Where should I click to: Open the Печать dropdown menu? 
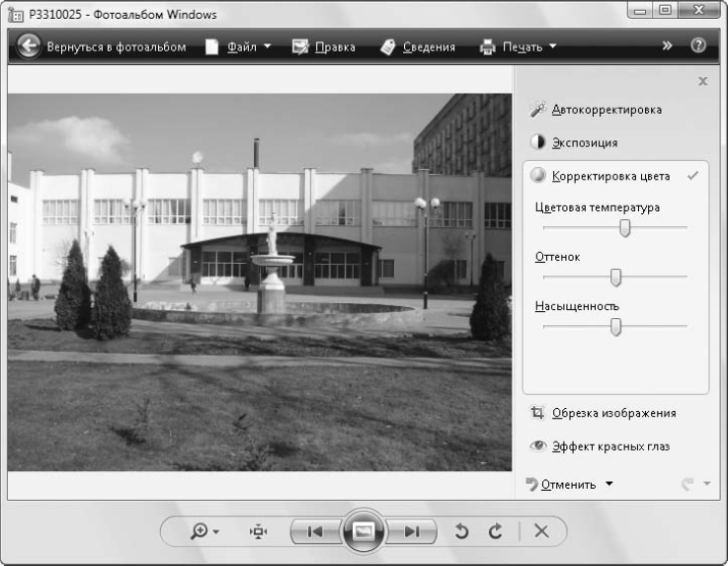click(519, 46)
